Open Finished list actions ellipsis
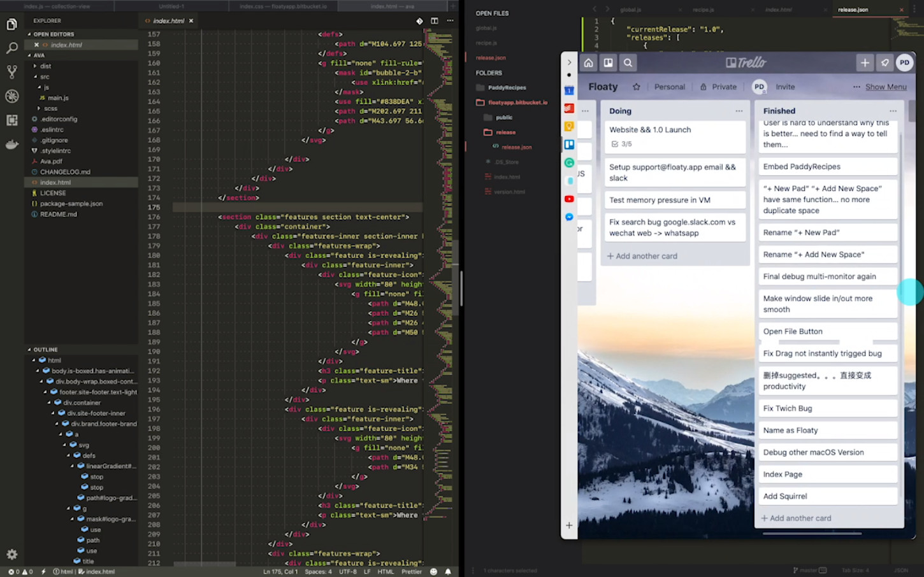924x577 pixels. [x=893, y=111]
